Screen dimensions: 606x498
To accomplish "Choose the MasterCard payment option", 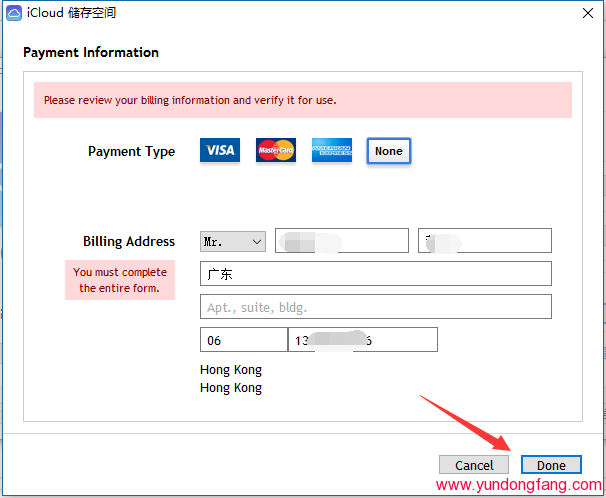I will tap(276, 151).
